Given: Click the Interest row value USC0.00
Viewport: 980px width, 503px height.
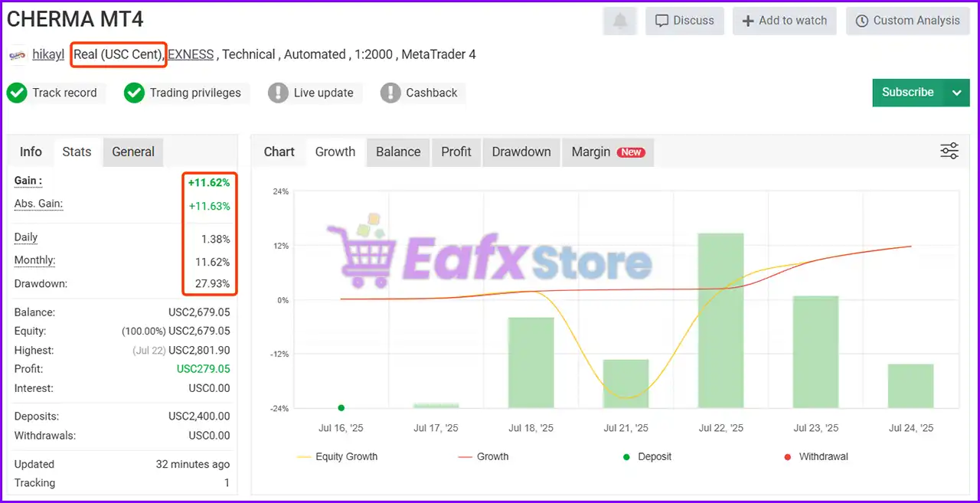Looking at the screenshot, I should coord(209,388).
